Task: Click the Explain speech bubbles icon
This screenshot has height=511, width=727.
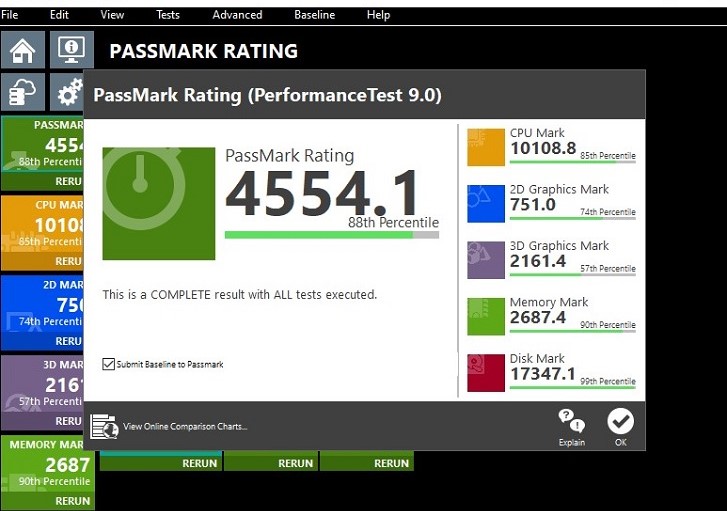Action: (571, 421)
